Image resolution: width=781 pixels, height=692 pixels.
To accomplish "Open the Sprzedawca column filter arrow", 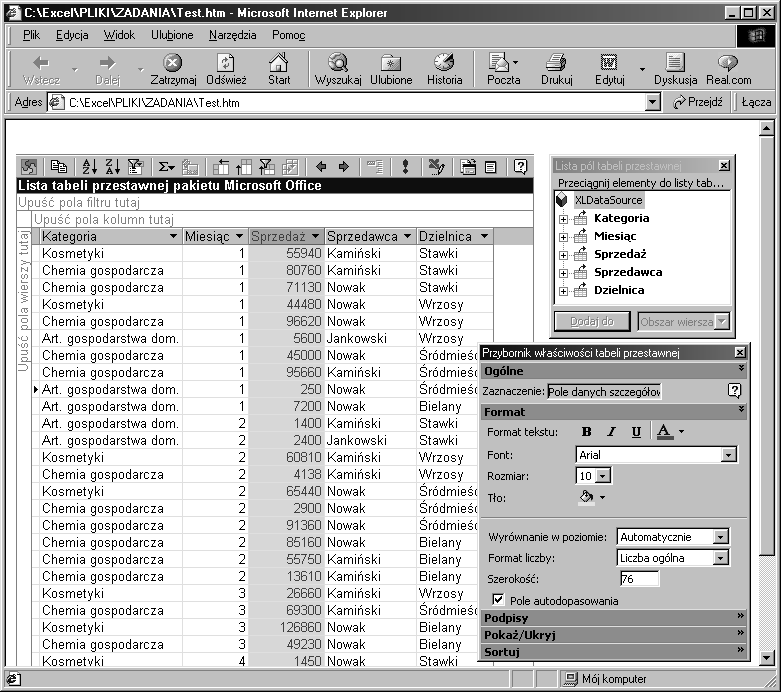I will tap(407, 236).
